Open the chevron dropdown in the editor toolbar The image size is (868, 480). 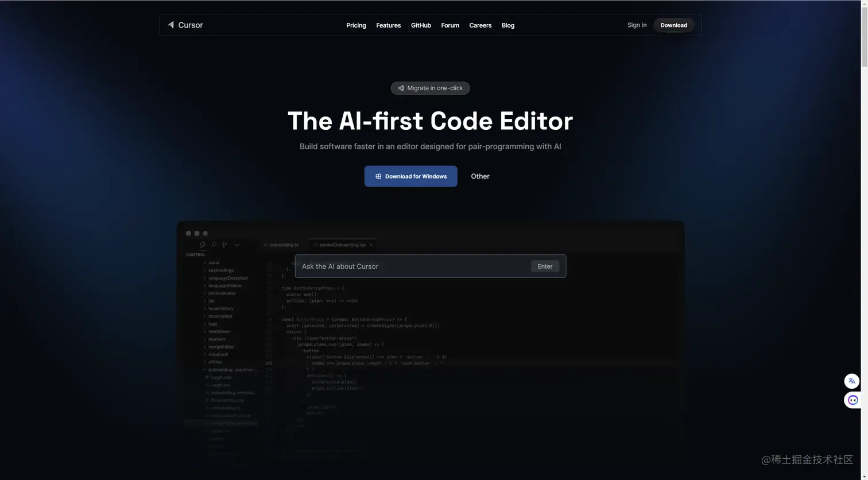(x=237, y=245)
